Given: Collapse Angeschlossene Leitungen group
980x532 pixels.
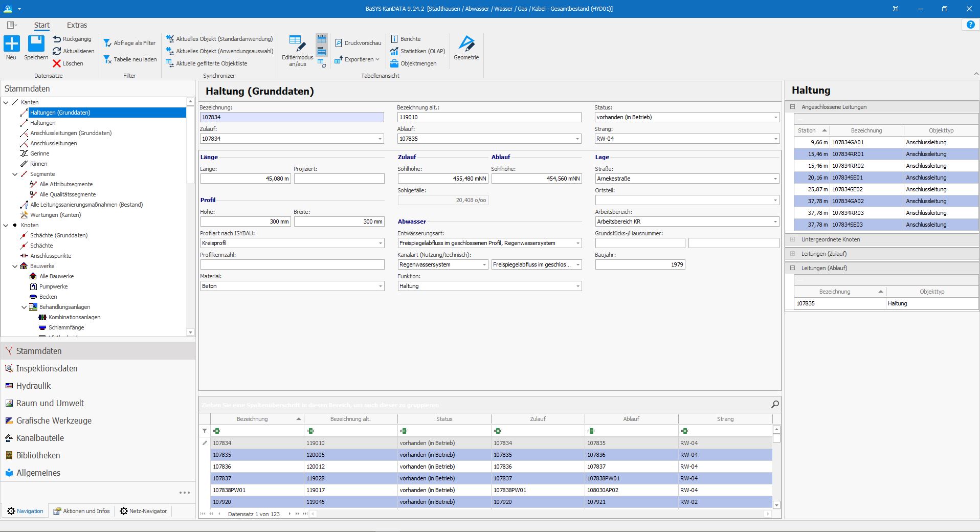Looking at the screenshot, I should pos(792,107).
